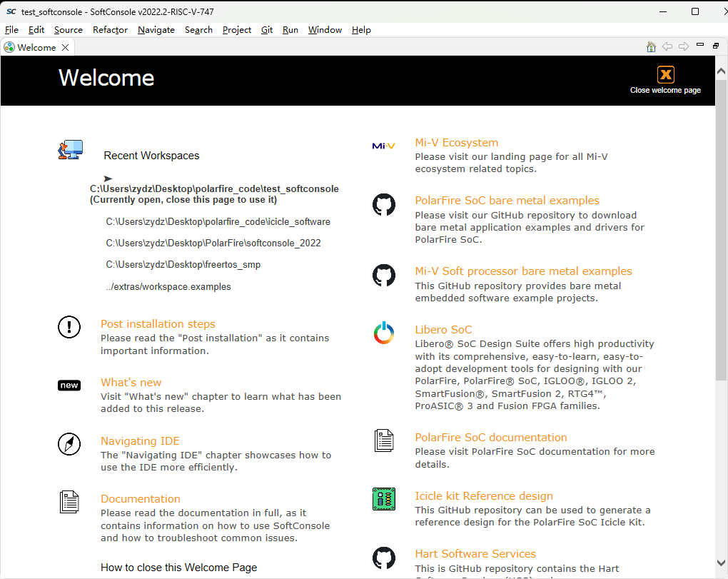The image size is (728, 579).
Task: Open the Navigate menu
Action: [x=156, y=30]
